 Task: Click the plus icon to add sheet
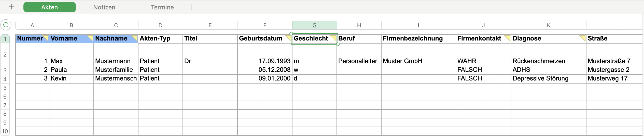click(x=11, y=7)
